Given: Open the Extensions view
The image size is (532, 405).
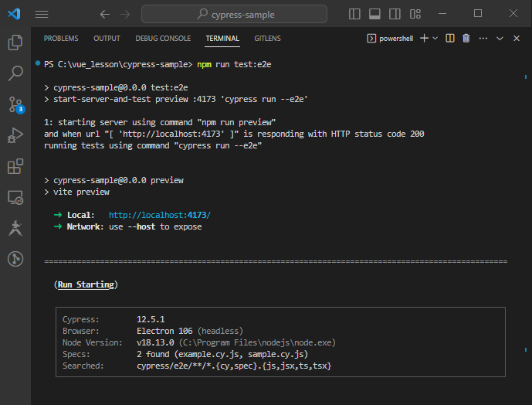Looking at the screenshot, I should [15, 166].
